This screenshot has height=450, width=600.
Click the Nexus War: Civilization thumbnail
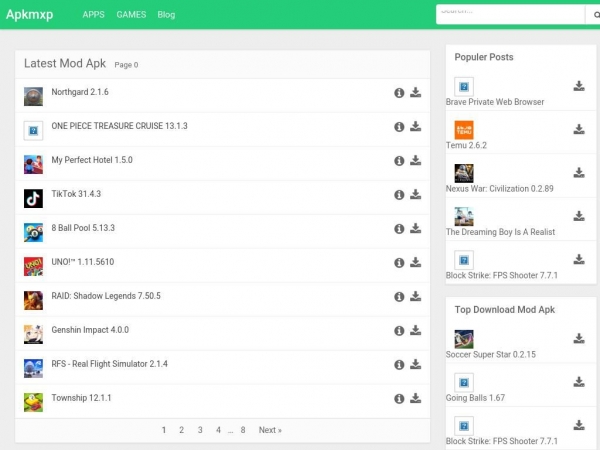pos(464,173)
